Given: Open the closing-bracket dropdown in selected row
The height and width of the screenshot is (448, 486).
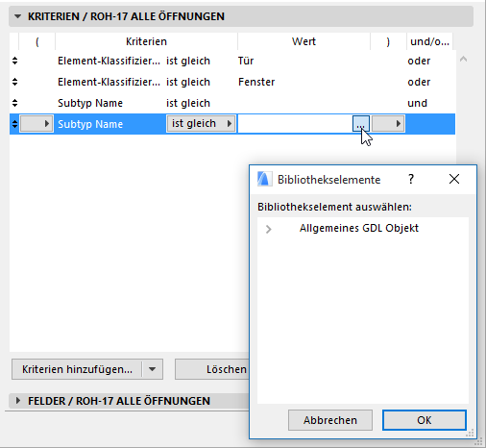Looking at the screenshot, I should click(388, 124).
